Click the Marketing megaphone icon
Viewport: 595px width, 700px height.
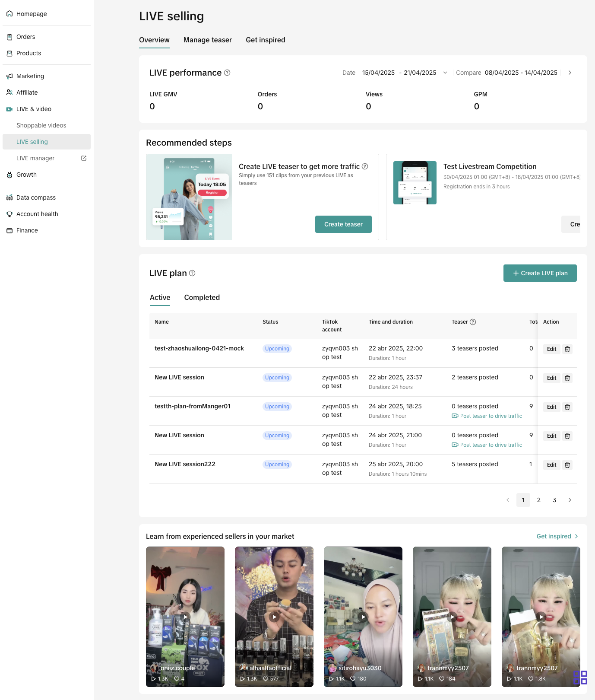pyautogui.click(x=9, y=76)
